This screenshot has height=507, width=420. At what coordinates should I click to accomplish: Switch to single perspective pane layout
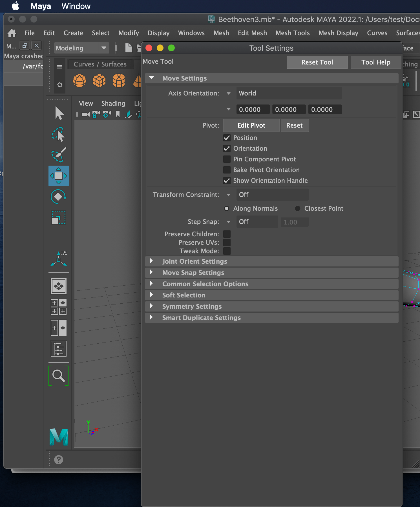point(59,286)
